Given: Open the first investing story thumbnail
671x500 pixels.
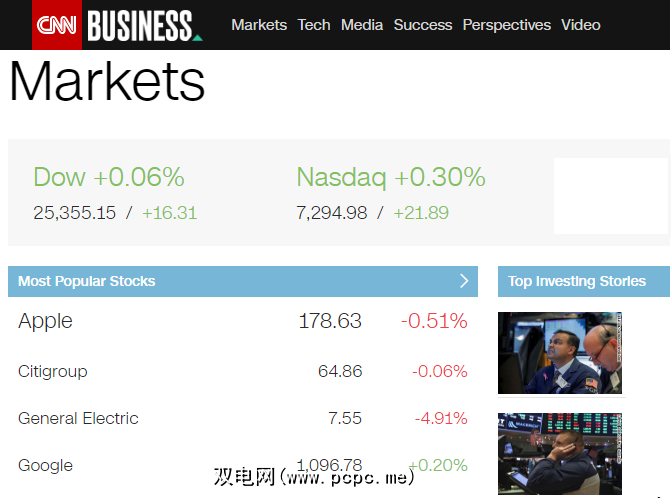Looking at the screenshot, I should [559, 353].
